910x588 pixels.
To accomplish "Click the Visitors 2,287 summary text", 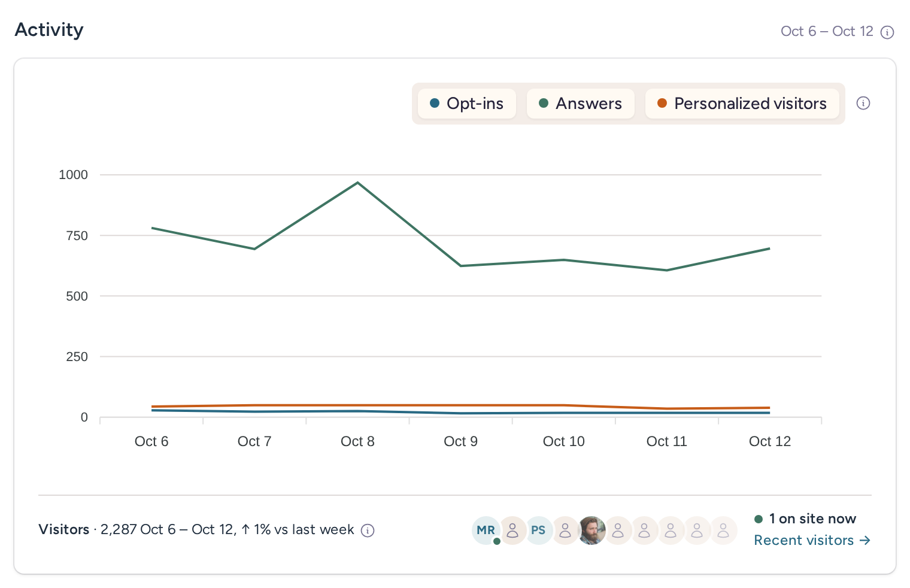I will [x=196, y=530].
